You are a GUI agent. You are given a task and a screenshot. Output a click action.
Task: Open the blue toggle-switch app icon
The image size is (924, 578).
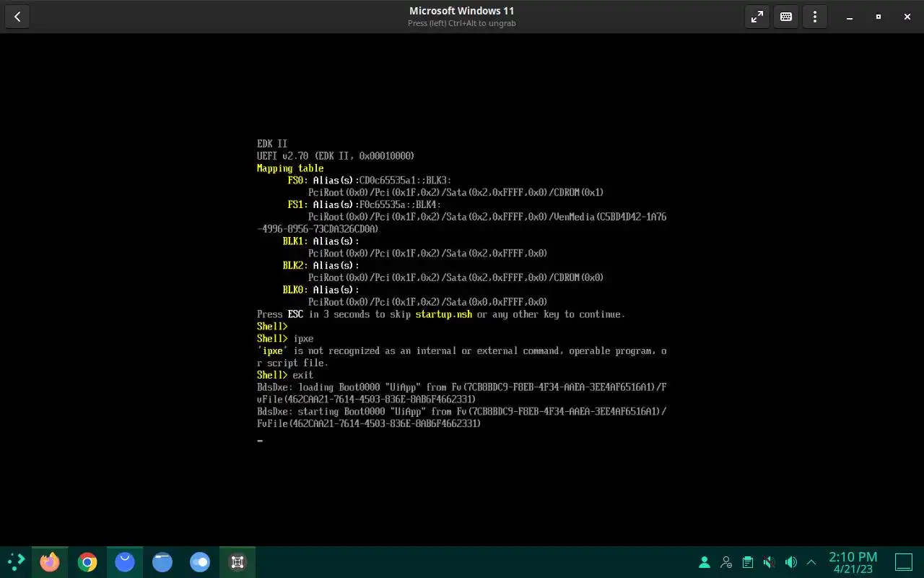[200, 561]
